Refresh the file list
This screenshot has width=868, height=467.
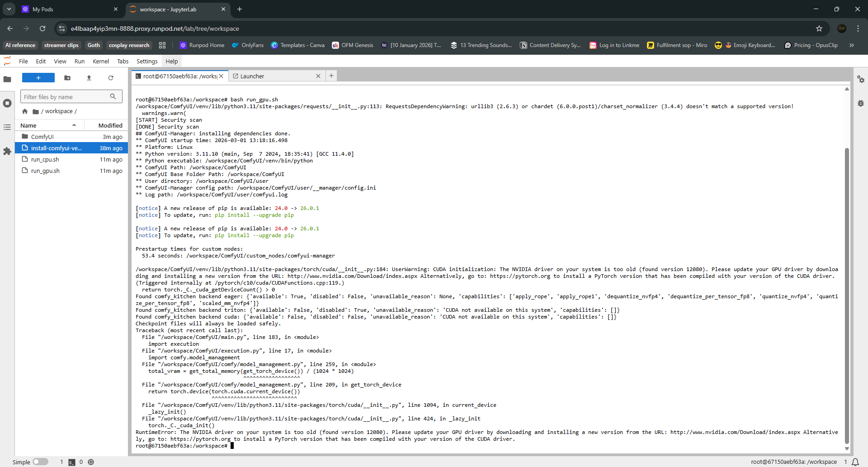pyautogui.click(x=111, y=78)
